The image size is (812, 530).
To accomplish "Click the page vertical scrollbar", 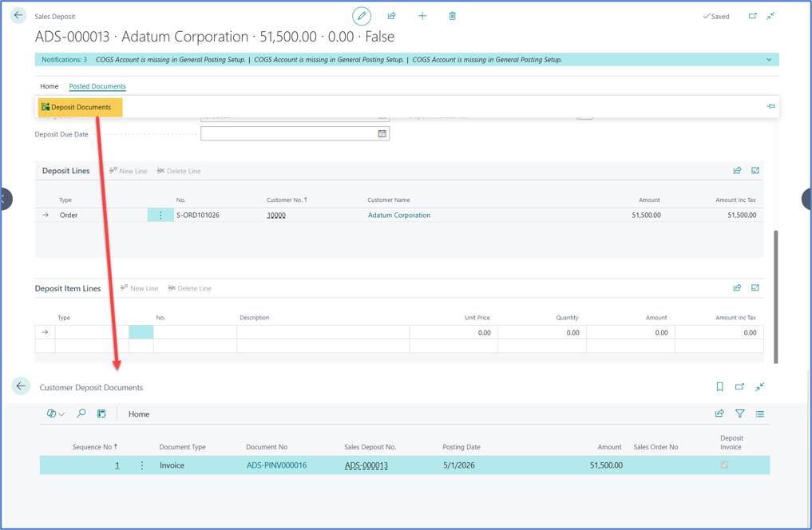I will tap(775, 297).
